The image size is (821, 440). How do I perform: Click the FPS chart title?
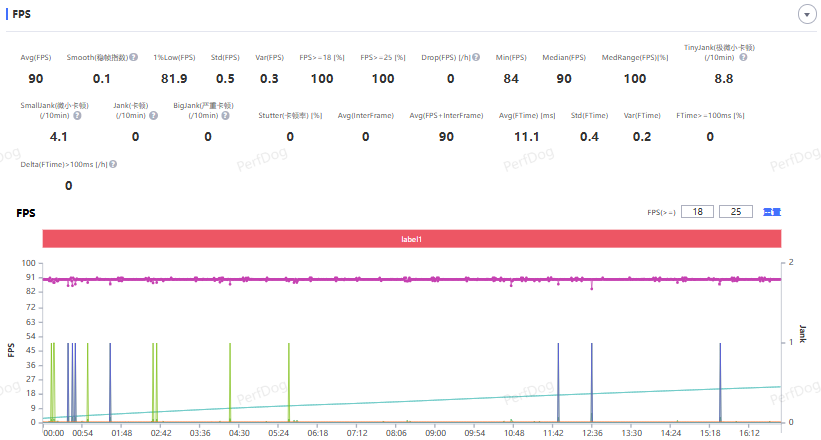pyautogui.click(x=26, y=213)
